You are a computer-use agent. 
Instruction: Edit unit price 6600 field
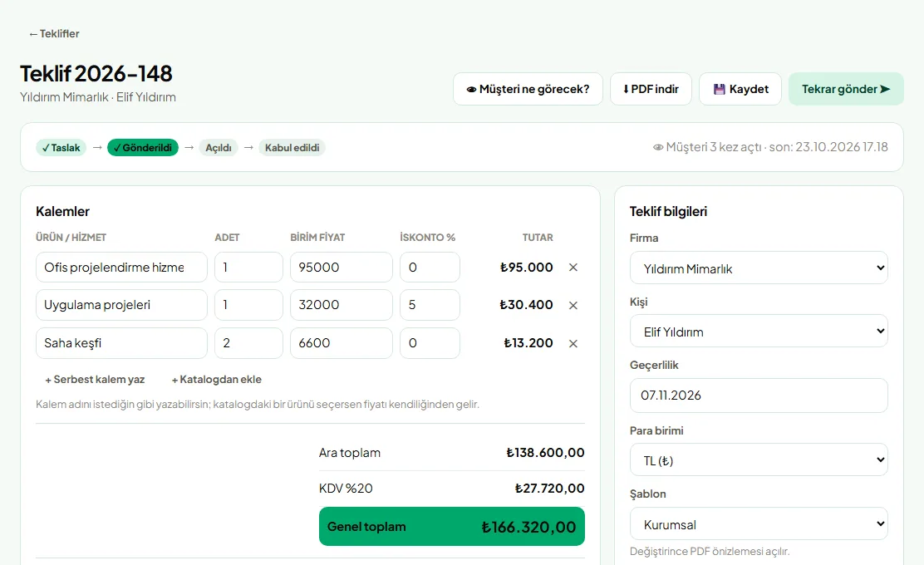(x=342, y=343)
